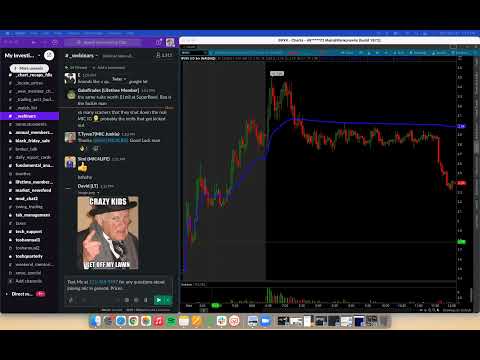Open the user profile avatar in Slack header

coord(170,42)
